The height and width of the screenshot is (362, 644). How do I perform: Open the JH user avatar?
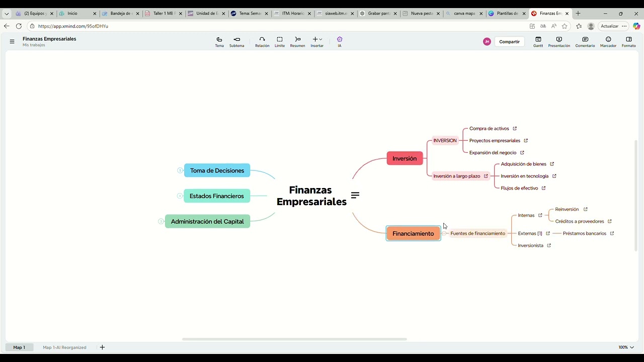(x=487, y=42)
